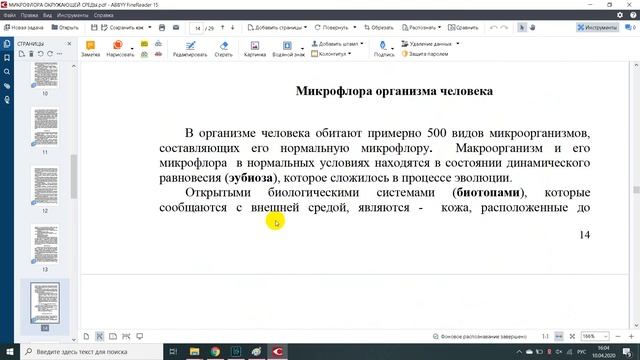This screenshot has height=360, width=640.
Task: Go to previous page arrow
Action: [x=222, y=27]
